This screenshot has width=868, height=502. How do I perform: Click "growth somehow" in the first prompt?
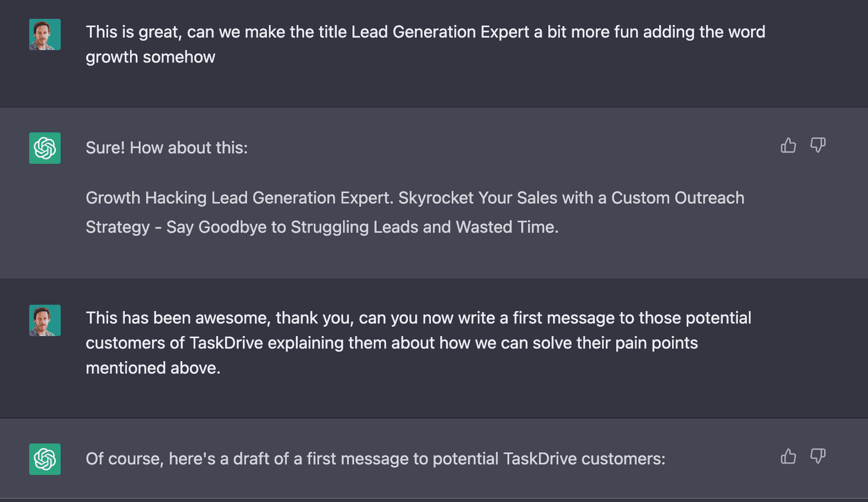point(150,57)
